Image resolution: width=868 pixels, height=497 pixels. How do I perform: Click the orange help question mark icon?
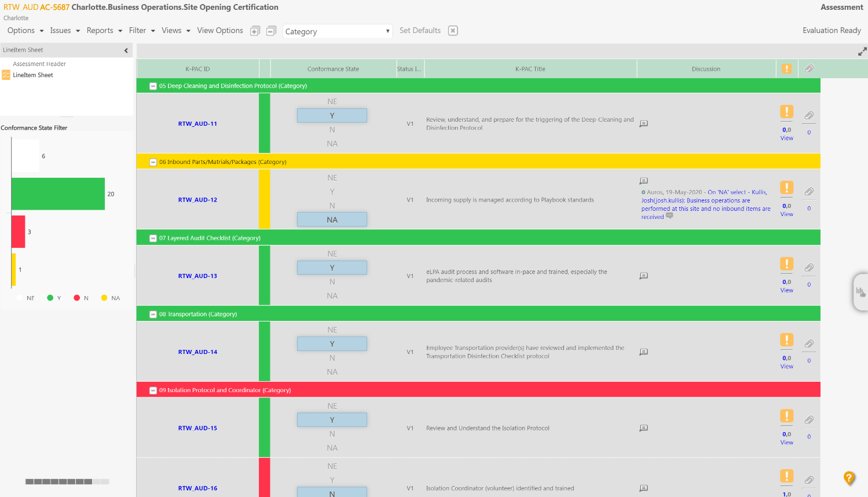(x=849, y=478)
